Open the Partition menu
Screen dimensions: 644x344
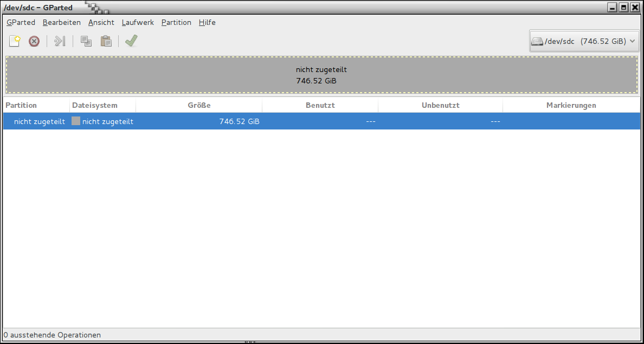(176, 22)
